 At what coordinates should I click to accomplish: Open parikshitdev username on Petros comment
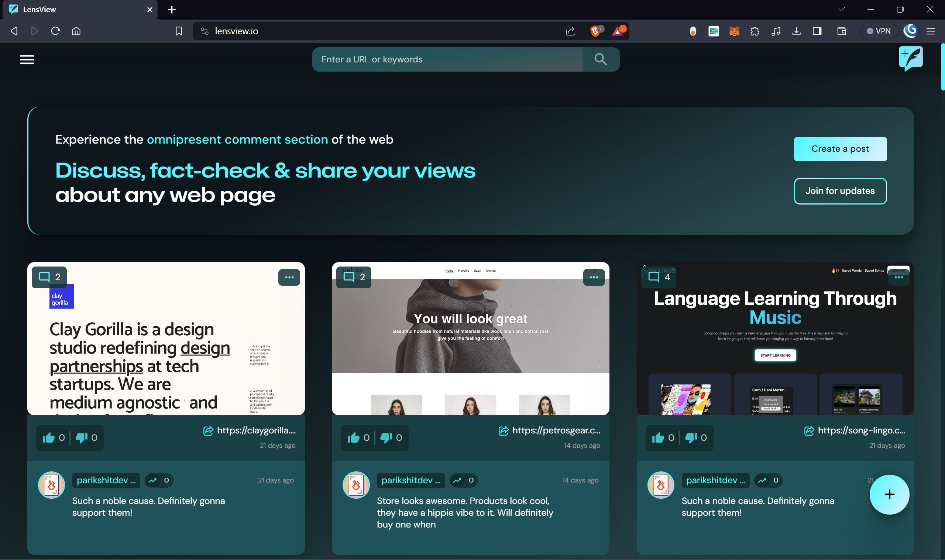click(411, 480)
